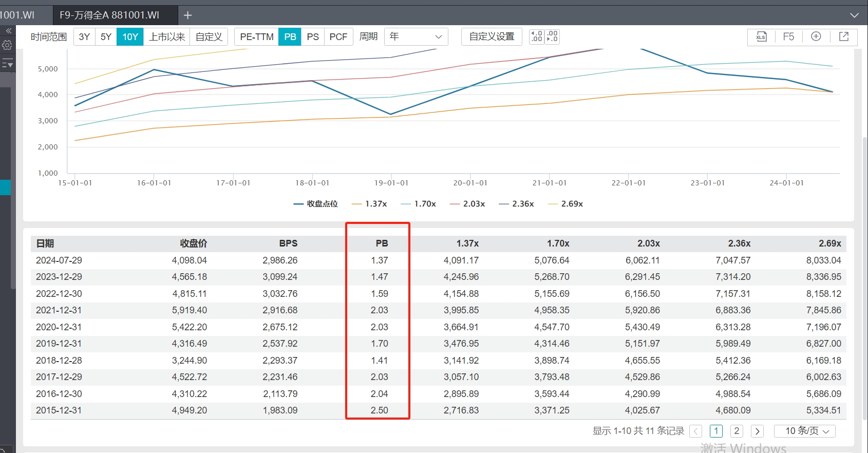This screenshot has width=868, height=453.
Task: Sort by 1.37x column header
Action: tap(467, 243)
